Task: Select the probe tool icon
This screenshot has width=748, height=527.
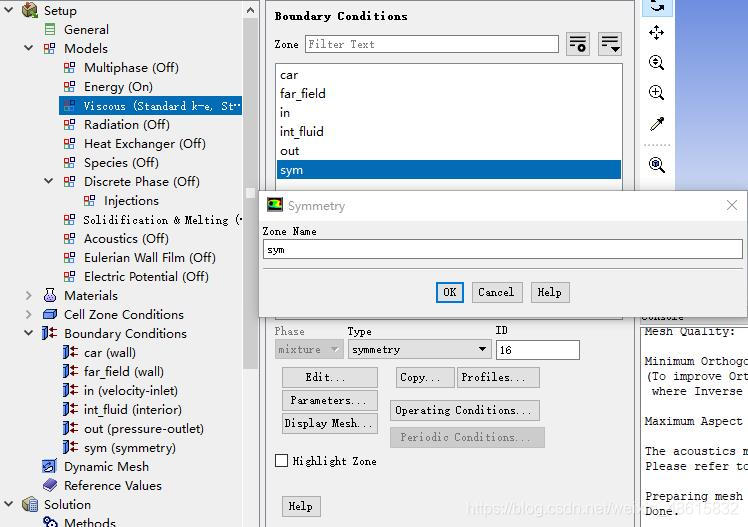Action: (x=657, y=124)
